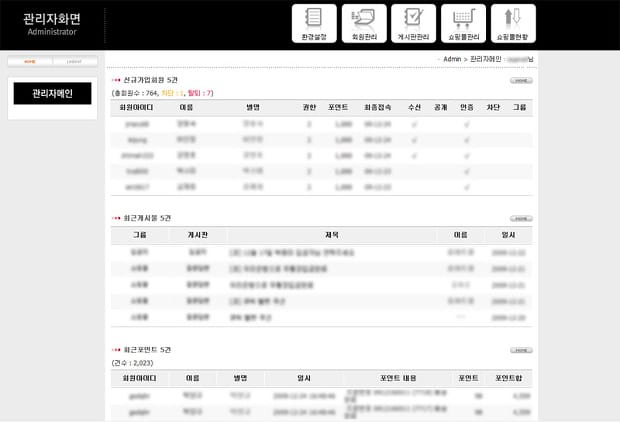Click the 관리자메인 sidebar button
This screenshot has width=620, height=422.
[x=52, y=93]
